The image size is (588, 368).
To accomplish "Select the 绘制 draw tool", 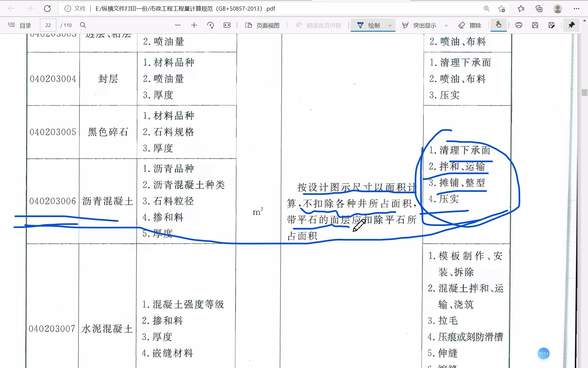I will (369, 25).
